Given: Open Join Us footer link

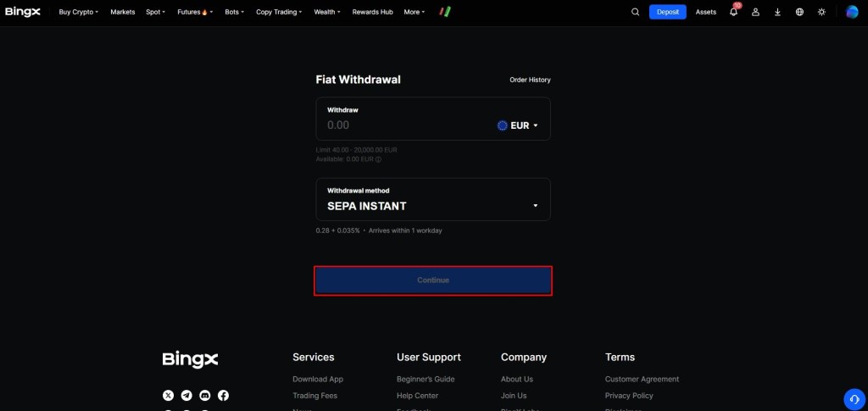Looking at the screenshot, I should pos(514,396).
